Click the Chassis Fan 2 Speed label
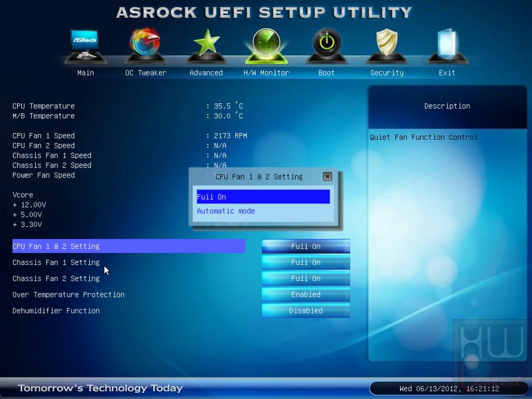The image size is (532, 399). 52,165
